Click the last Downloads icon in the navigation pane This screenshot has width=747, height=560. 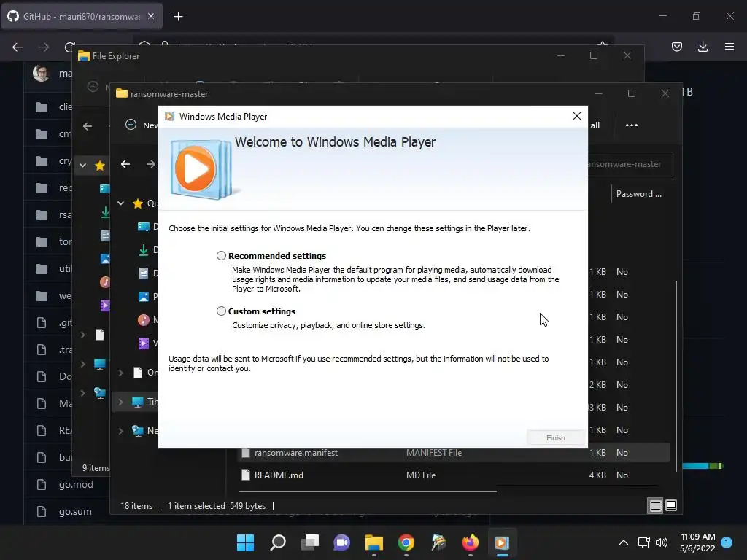(144, 250)
